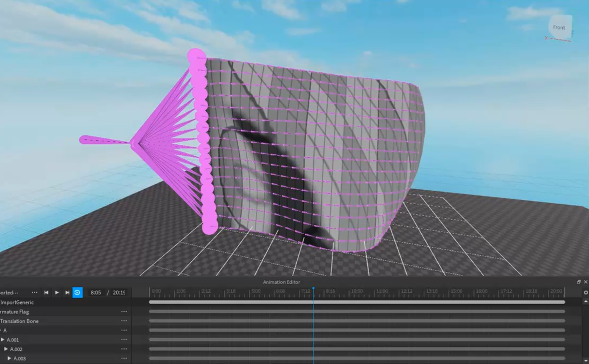The image size is (589, 364).
Task: Toggle the ellipsis options on track A
Action: coord(124,330)
